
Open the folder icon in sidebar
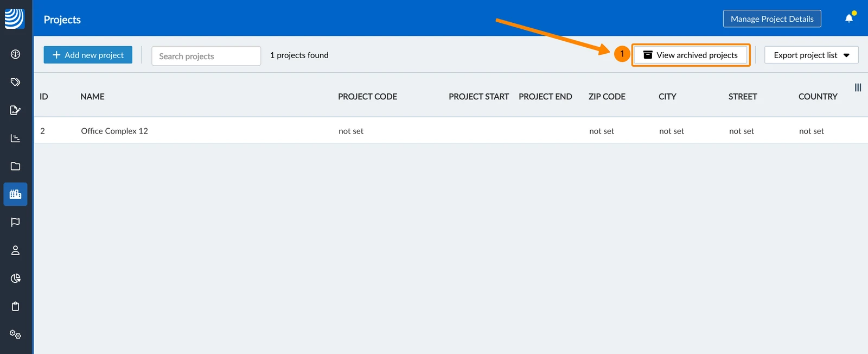pos(15,166)
